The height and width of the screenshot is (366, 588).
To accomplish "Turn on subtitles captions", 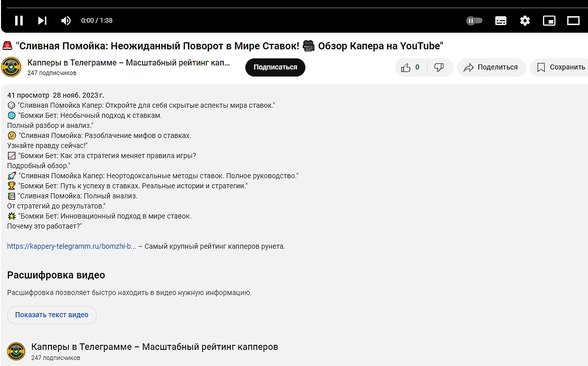I will pyautogui.click(x=500, y=21).
